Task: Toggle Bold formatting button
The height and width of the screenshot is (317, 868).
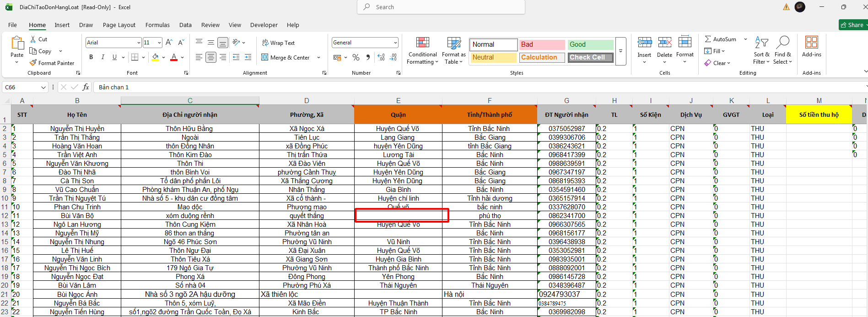Action: tap(91, 57)
